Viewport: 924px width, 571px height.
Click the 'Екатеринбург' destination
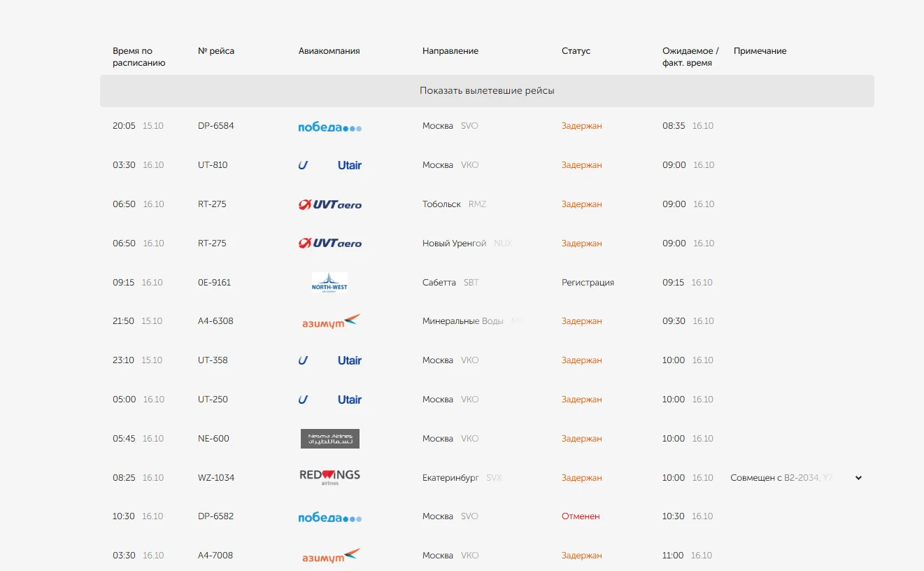(x=450, y=478)
